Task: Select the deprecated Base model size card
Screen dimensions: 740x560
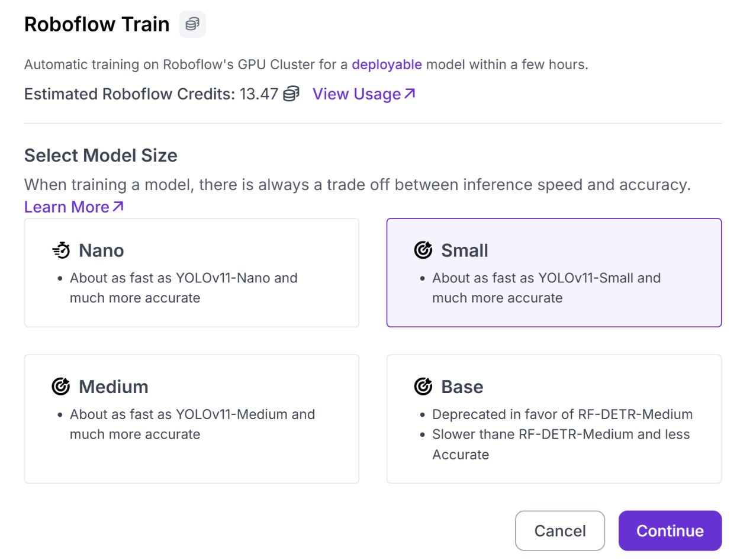Action: [x=554, y=419]
